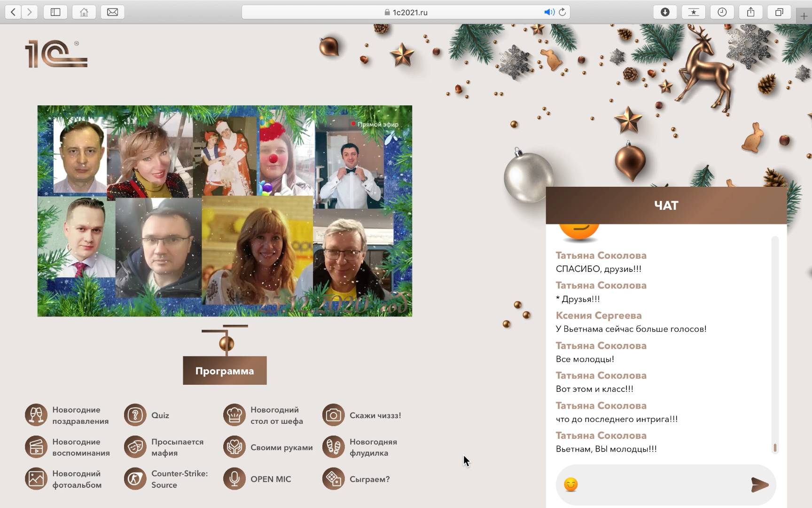Viewport: 812px width, 508px height.
Task: Click the dice icon for Сыграем?
Action: [333, 479]
